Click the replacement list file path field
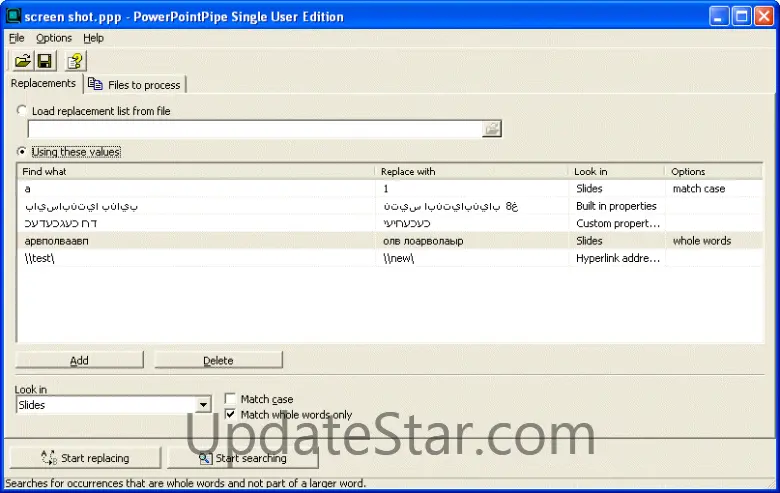780x493 pixels. [255, 129]
